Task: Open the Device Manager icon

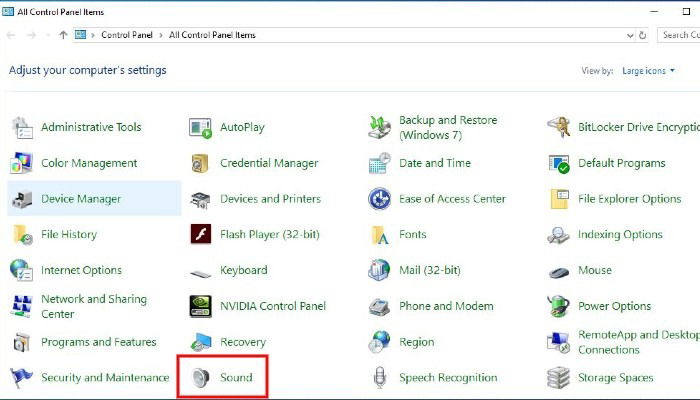Action: click(22, 199)
